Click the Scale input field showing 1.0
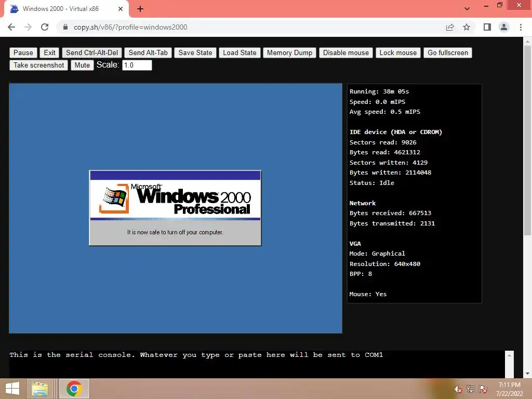Screen dimensions: 532x399 [x=137, y=65]
